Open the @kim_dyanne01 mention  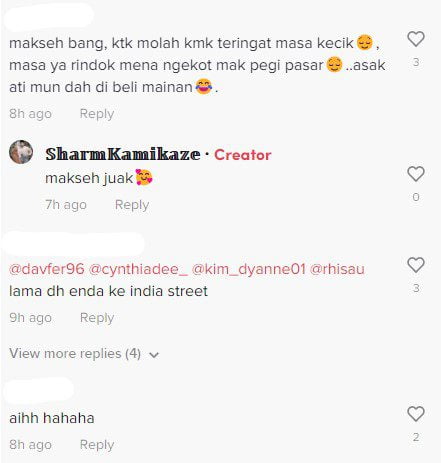(x=249, y=269)
